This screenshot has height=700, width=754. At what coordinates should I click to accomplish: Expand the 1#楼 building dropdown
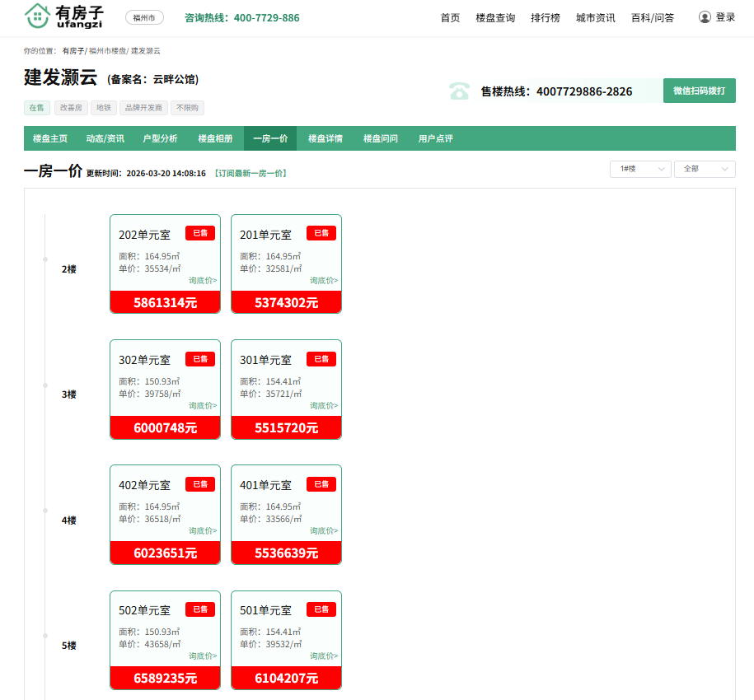pyautogui.click(x=640, y=169)
